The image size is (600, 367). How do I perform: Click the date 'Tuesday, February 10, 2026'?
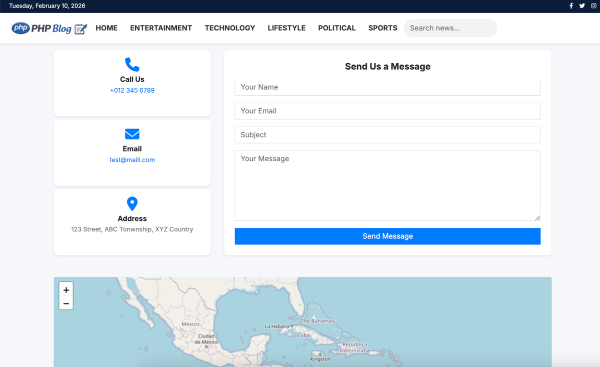pyautogui.click(x=47, y=6)
